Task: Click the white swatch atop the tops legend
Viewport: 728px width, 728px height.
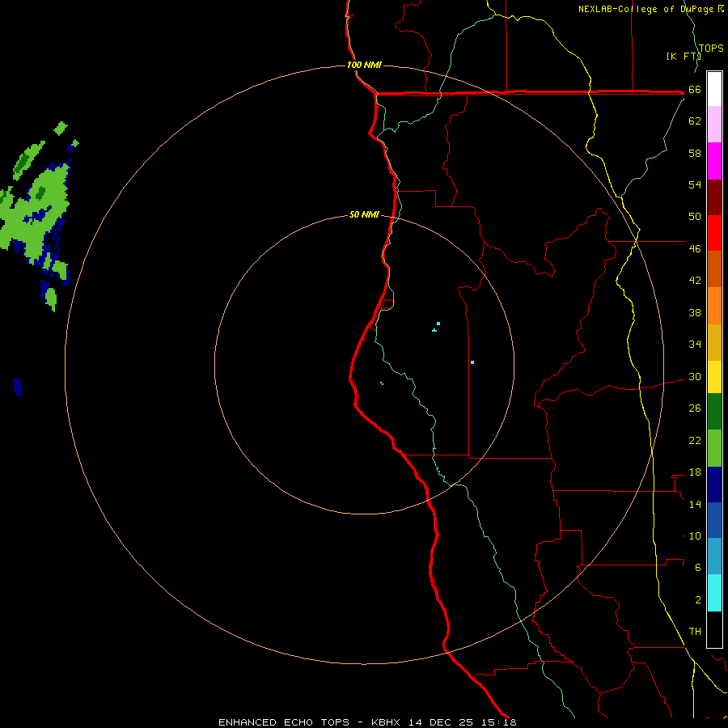Action: 714,89
